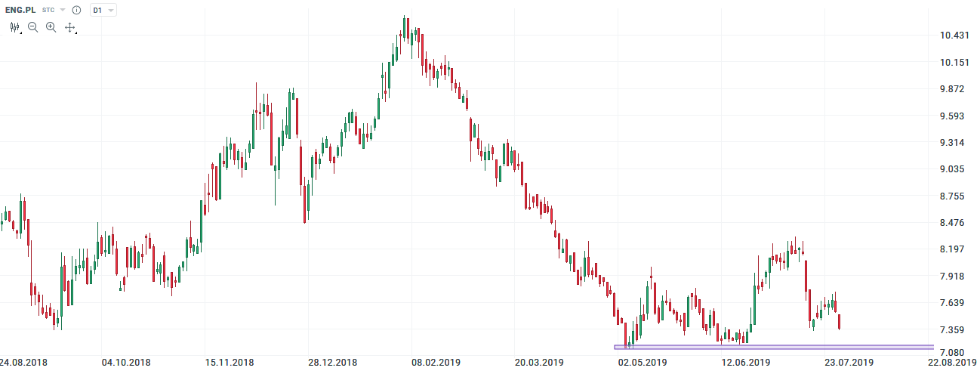The width and height of the screenshot is (980, 374).
Task: Click the 15.11.2018 date label
Action: pos(231,363)
